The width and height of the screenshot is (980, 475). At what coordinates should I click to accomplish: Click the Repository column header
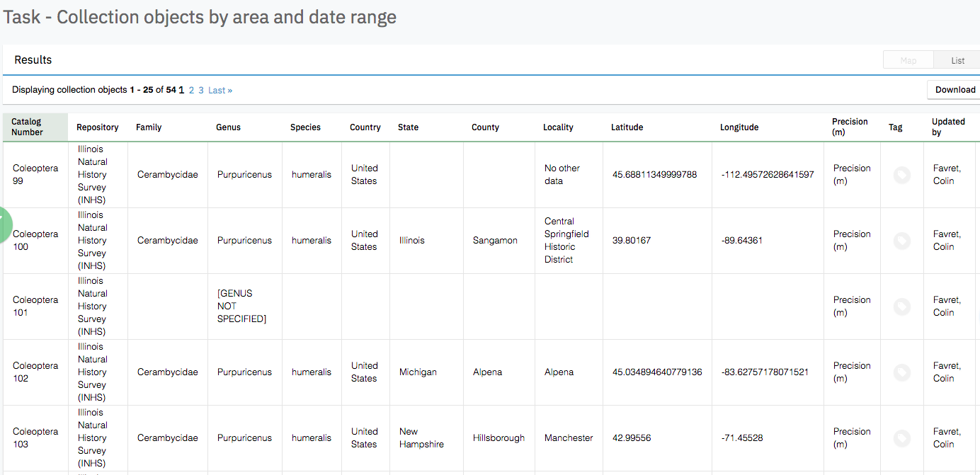pos(97,127)
